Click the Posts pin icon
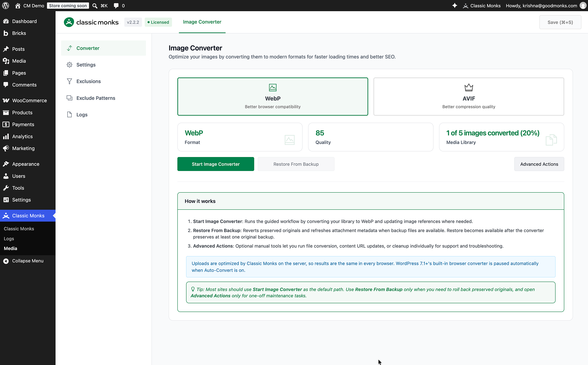 (6, 49)
